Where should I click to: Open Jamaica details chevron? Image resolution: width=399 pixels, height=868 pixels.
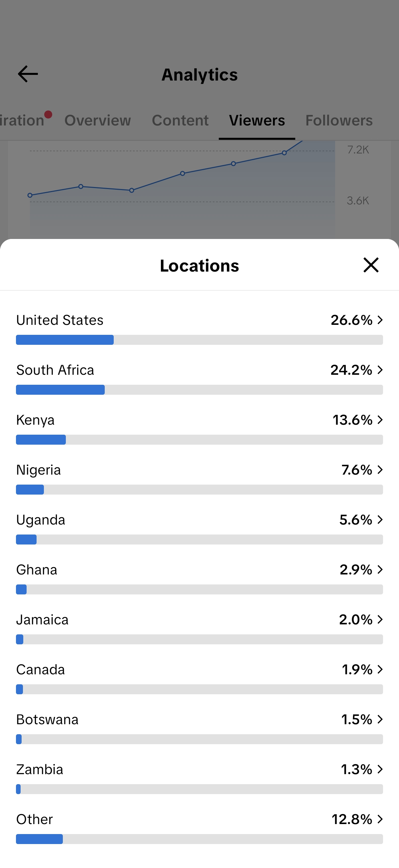pos(380,619)
